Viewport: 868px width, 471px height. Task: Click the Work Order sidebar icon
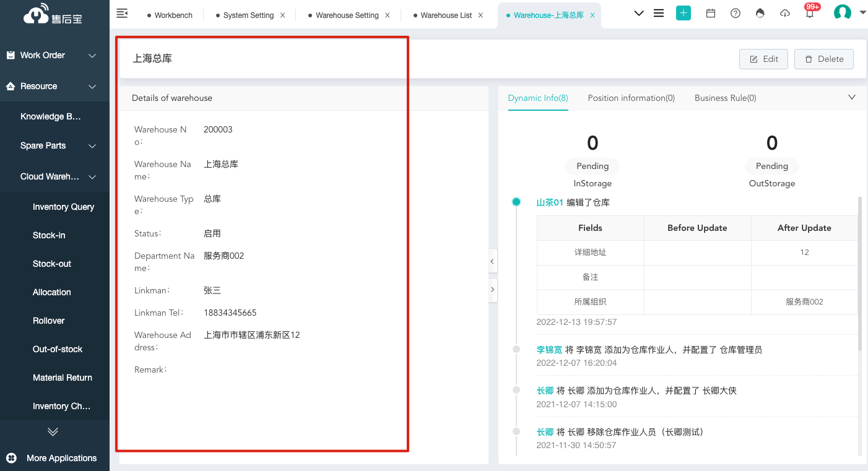tap(11, 55)
